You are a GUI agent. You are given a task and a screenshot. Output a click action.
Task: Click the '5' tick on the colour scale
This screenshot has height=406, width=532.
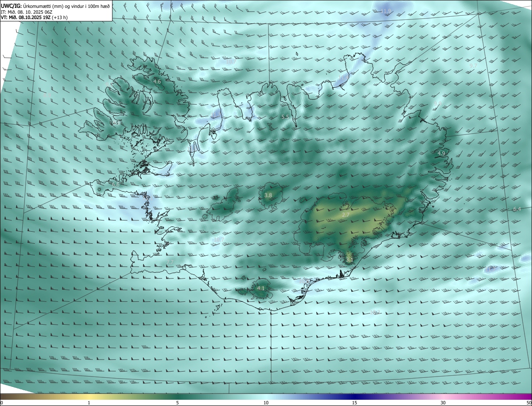177,403
